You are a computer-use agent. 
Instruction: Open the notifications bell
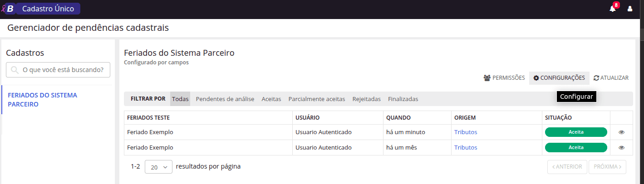[613, 9]
